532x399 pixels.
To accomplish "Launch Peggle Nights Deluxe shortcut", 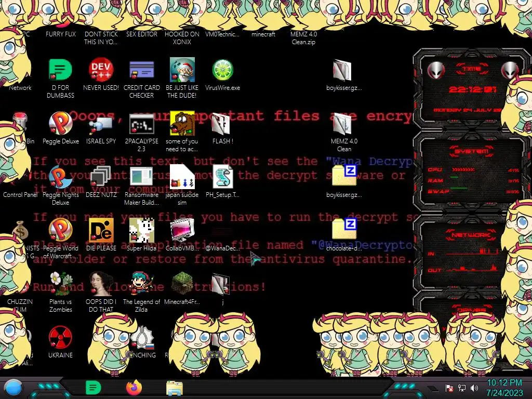I will tap(60, 177).
